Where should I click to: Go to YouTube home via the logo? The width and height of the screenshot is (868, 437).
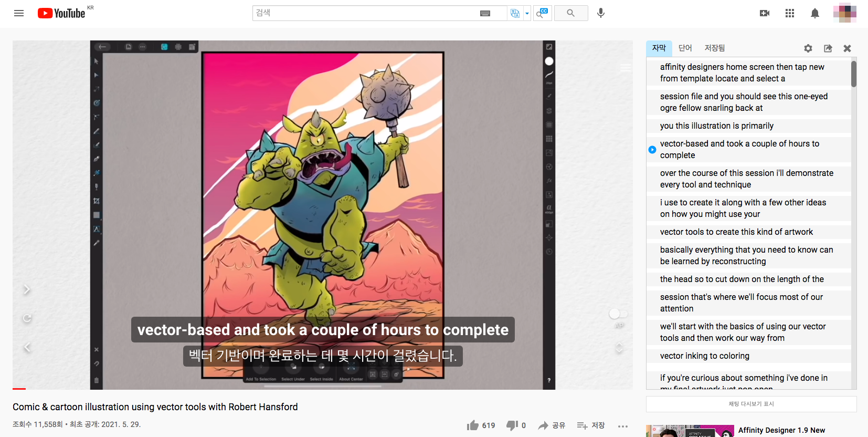(61, 13)
